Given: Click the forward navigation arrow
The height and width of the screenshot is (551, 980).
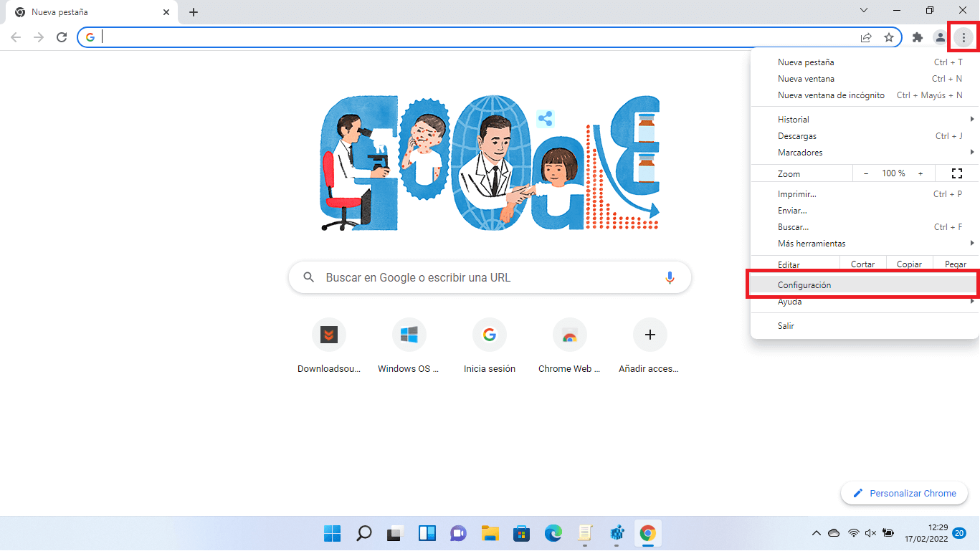Looking at the screenshot, I should (39, 37).
